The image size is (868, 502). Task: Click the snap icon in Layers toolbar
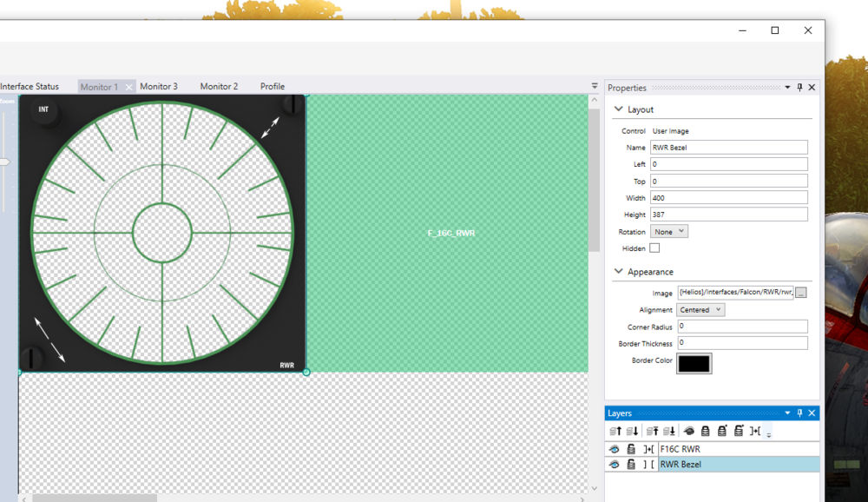[x=755, y=431]
